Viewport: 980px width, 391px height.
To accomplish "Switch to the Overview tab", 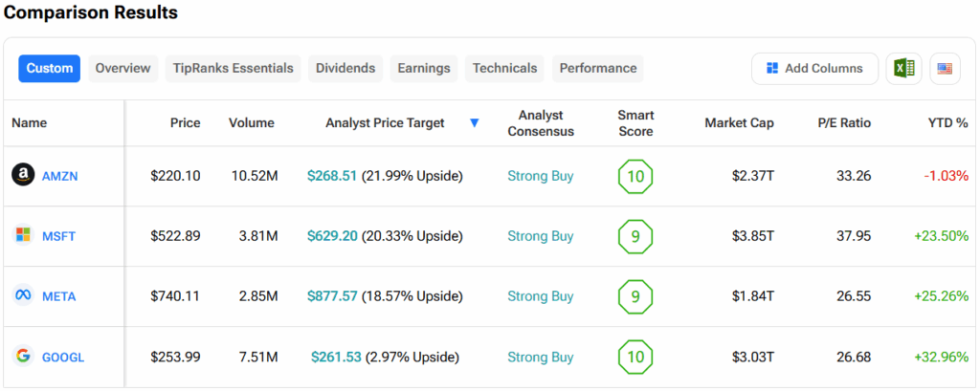I will (122, 69).
